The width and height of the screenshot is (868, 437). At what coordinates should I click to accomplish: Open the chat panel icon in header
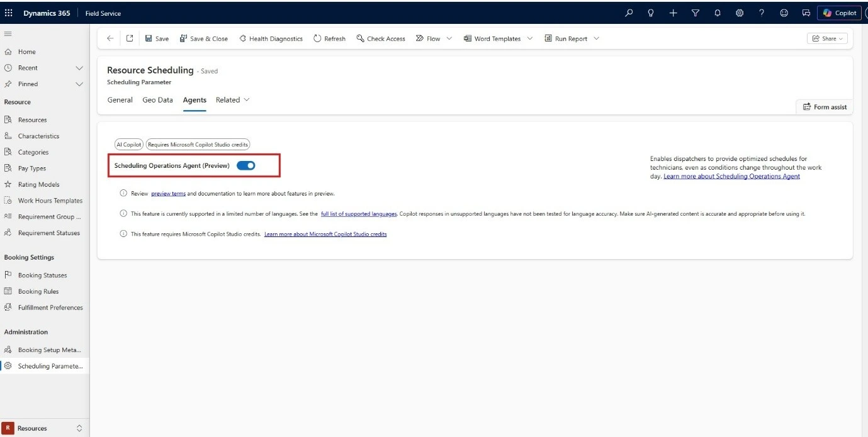(806, 13)
